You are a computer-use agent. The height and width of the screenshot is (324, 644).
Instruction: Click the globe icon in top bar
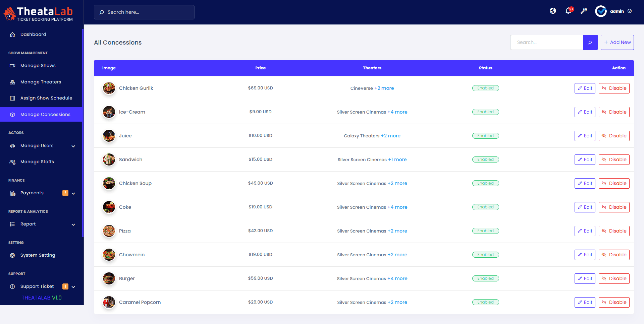[x=553, y=11]
